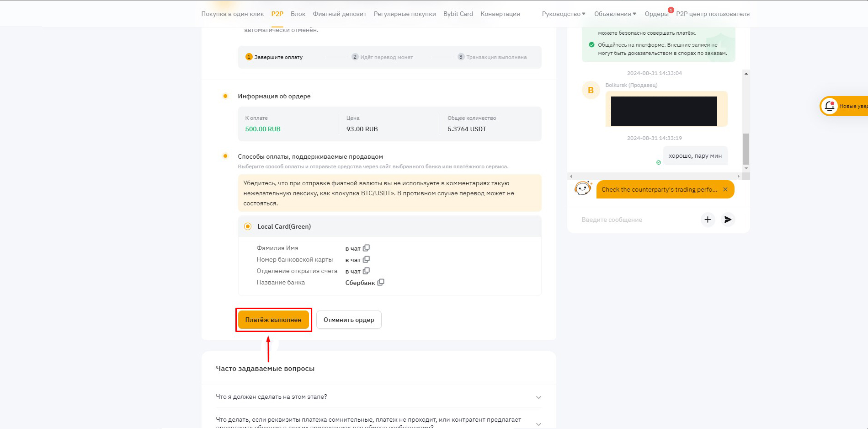Copy the Номер банковской карты value
The width and height of the screenshot is (868, 429).
point(366,259)
